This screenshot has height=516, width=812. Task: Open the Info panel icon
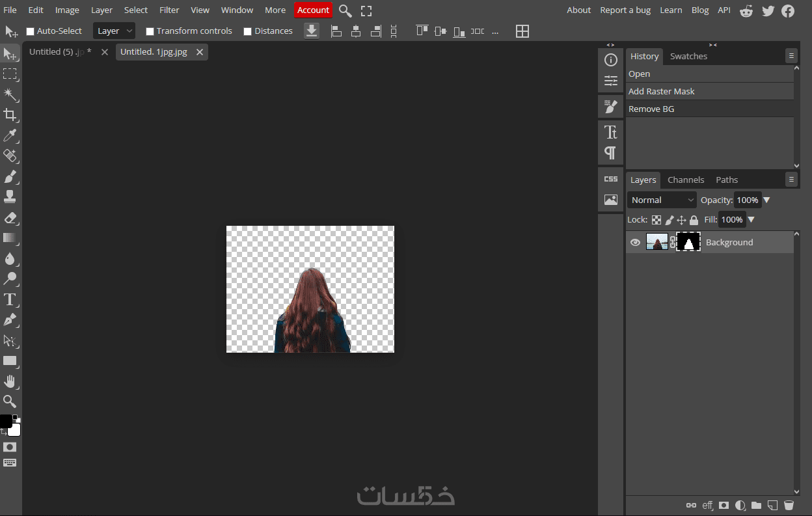pyautogui.click(x=610, y=60)
